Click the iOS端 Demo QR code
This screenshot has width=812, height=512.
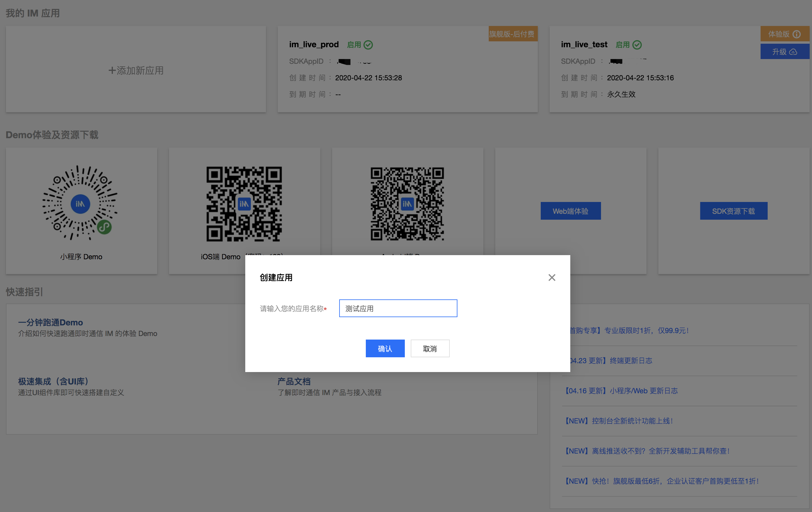coord(244,204)
